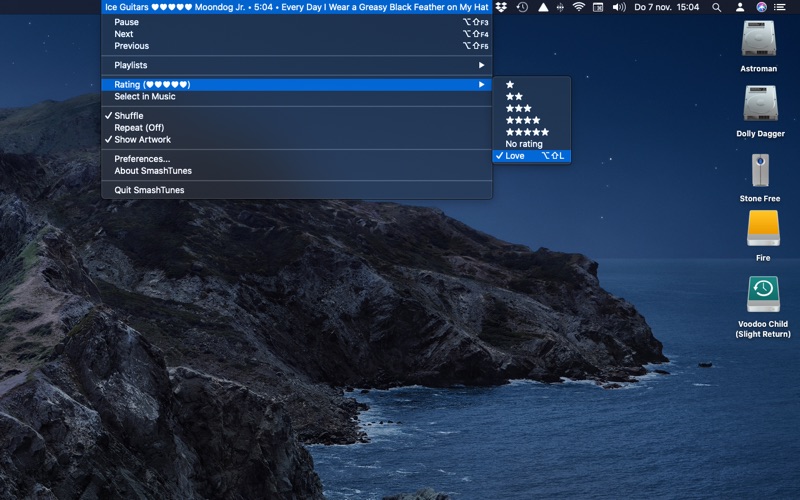800x500 pixels.
Task: Uncheck the Love rating
Action: click(515, 156)
